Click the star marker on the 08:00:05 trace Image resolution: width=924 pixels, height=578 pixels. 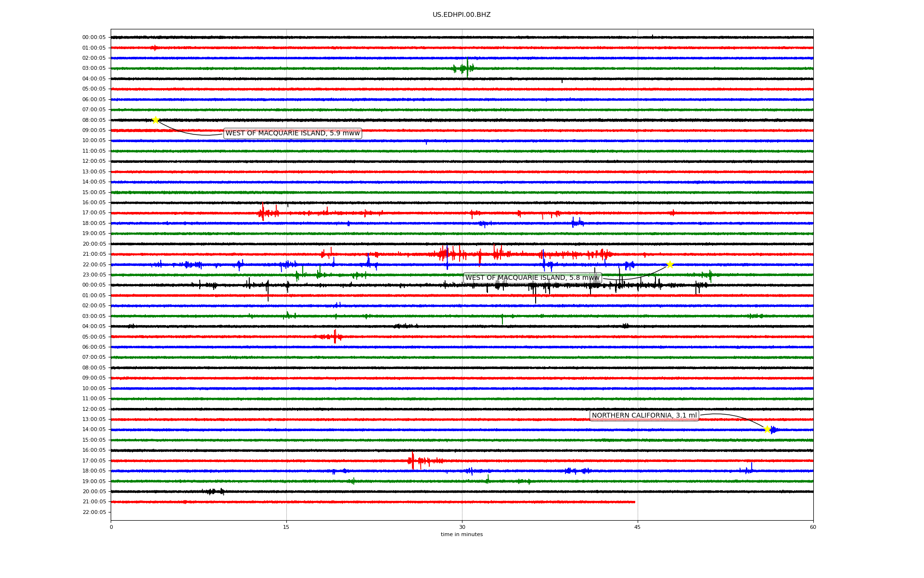tap(155, 120)
